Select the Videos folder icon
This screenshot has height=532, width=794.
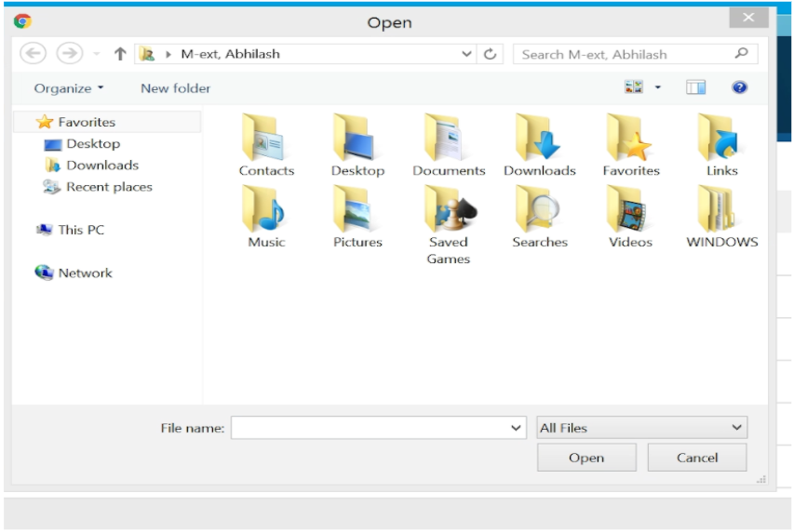(x=630, y=208)
